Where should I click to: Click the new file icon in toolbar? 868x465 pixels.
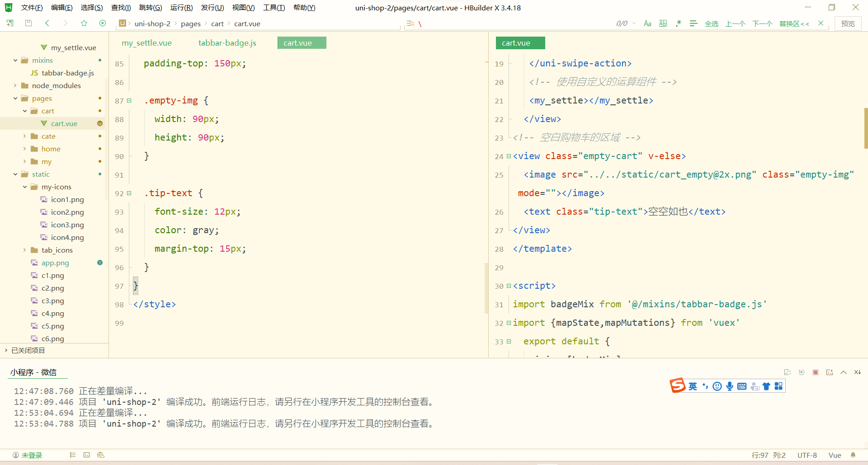[x=10, y=23]
